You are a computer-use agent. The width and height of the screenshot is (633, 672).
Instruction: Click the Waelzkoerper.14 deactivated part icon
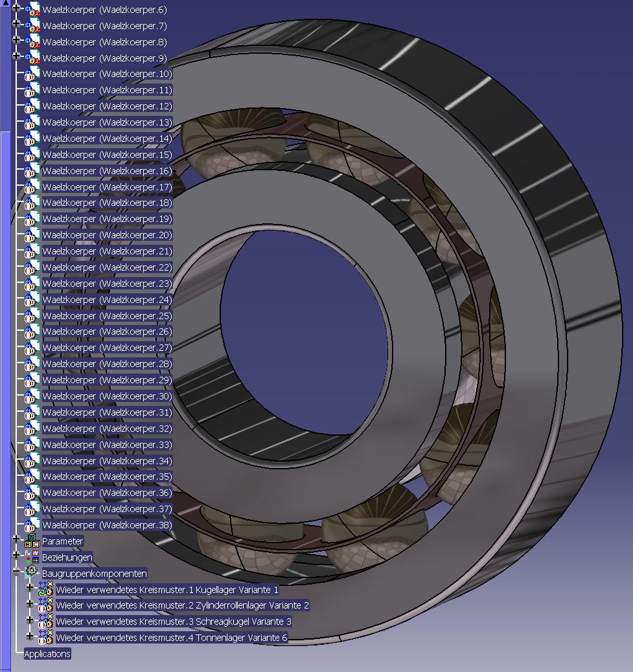(x=32, y=139)
